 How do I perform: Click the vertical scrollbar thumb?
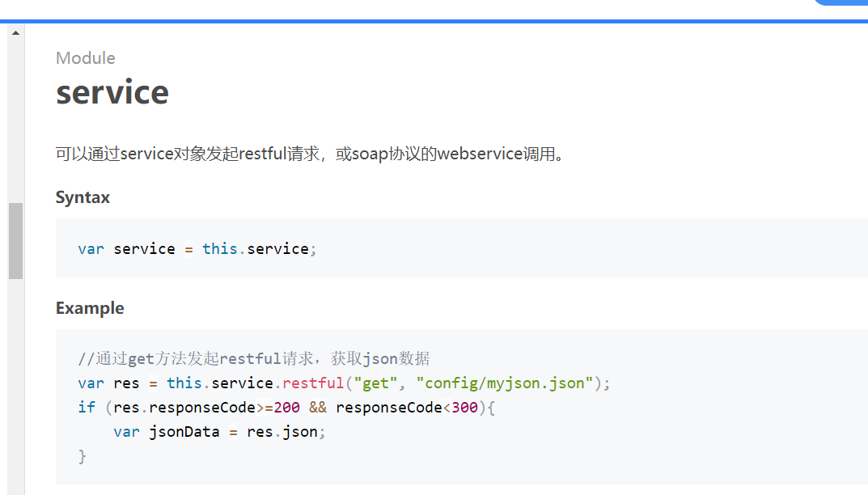point(15,240)
